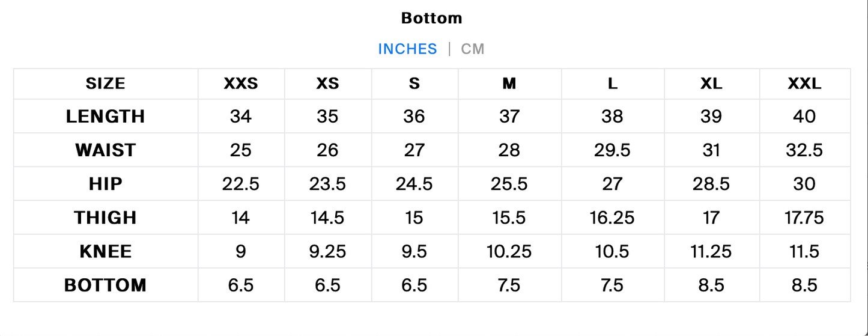Select knee value 10.25 for size M
868x336 pixels.
click(x=509, y=251)
